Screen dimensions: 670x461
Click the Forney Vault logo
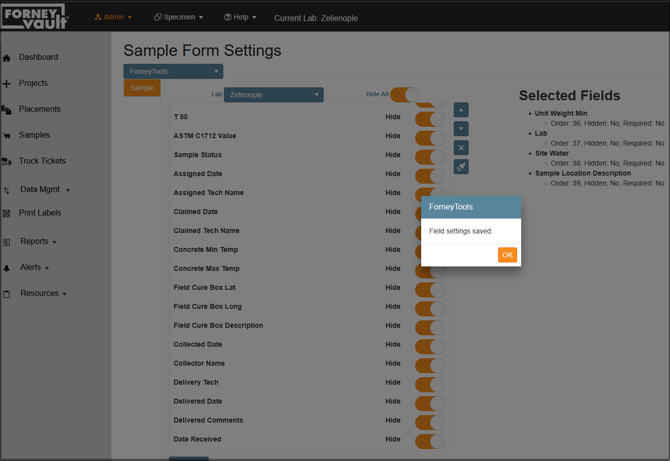point(34,17)
